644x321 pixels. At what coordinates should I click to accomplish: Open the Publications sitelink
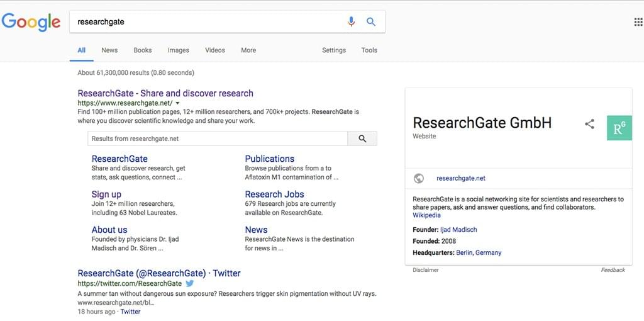[269, 159]
